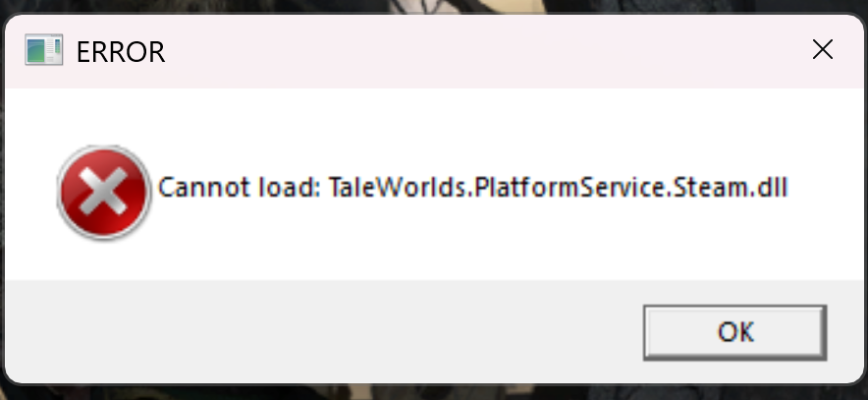The width and height of the screenshot is (868, 400).
Task: Click the white X inside the red circle
Action: pos(104,192)
